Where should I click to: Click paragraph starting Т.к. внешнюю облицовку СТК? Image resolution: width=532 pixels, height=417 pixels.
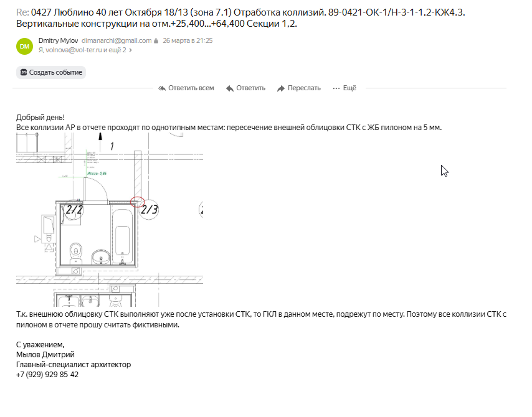(261, 319)
